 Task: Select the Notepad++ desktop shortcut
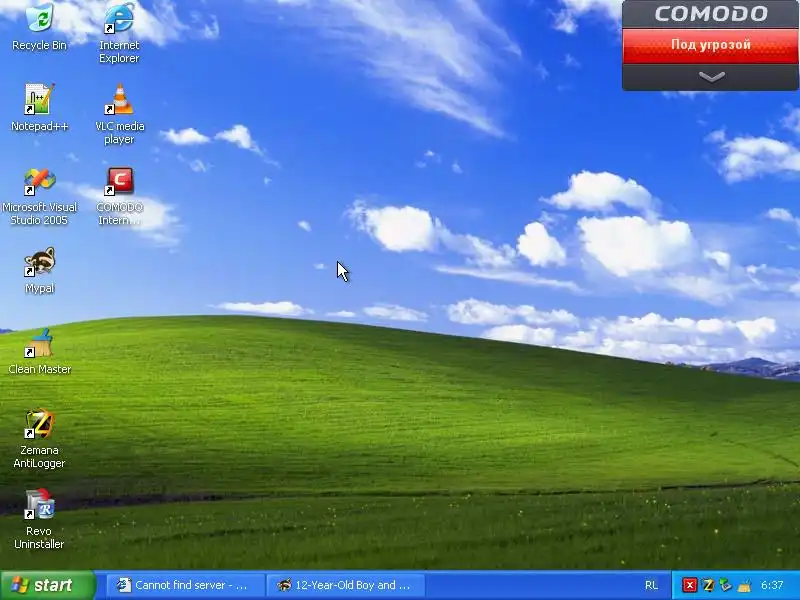[x=39, y=108]
